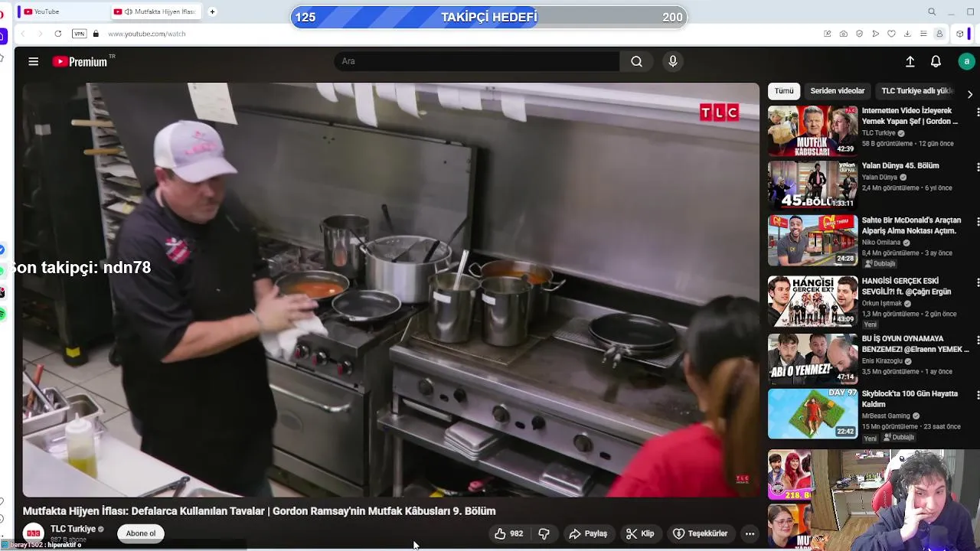
Task: Open the browser downloads icon
Action: tap(907, 34)
